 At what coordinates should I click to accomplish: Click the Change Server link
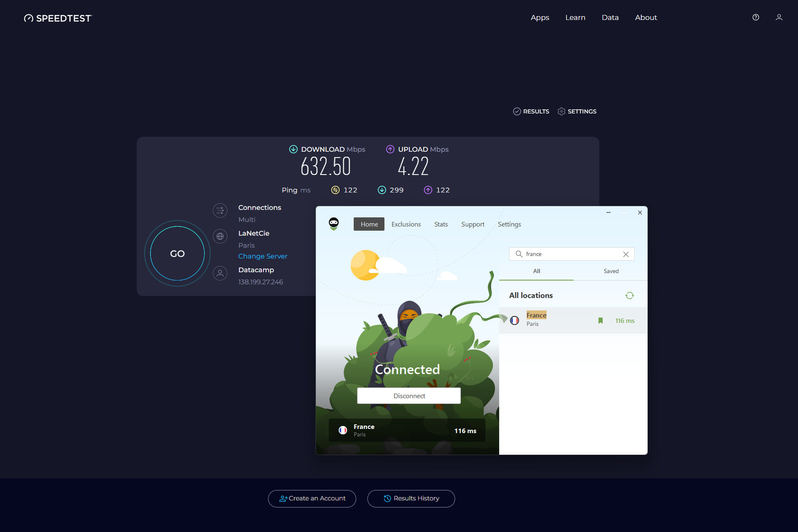(263, 256)
